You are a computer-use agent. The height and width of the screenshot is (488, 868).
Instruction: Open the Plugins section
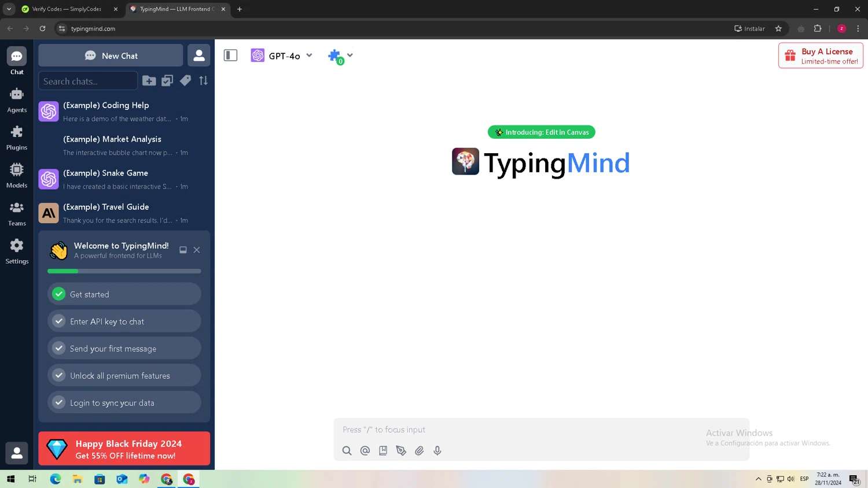pos(17,138)
